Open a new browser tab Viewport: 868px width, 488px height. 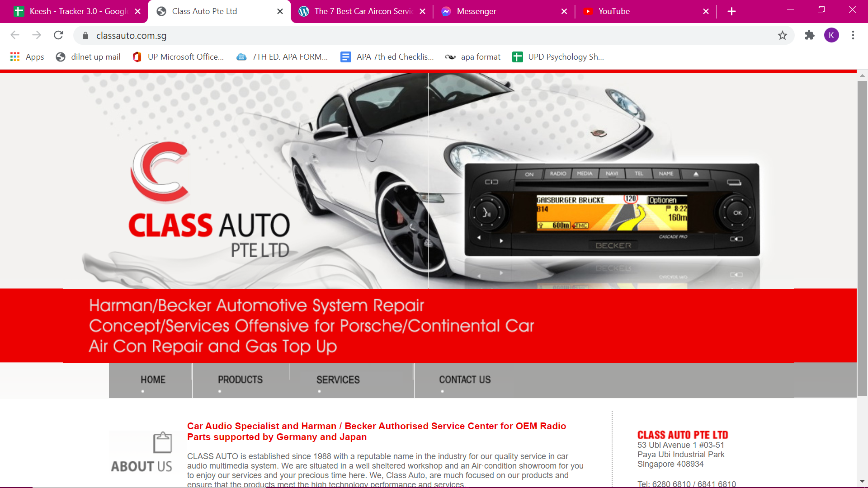pos(731,11)
